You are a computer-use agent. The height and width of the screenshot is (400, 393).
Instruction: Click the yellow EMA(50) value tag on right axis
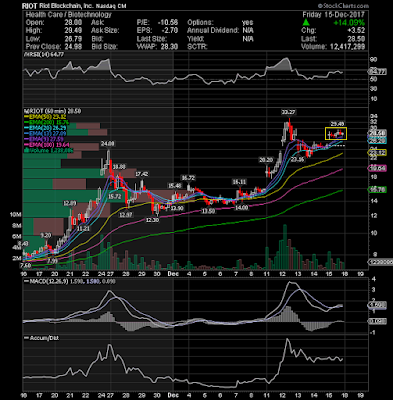coord(377,153)
